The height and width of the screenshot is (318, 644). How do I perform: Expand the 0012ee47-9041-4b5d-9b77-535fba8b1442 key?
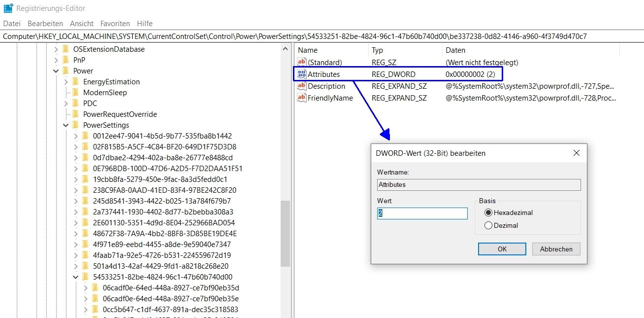tap(76, 136)
